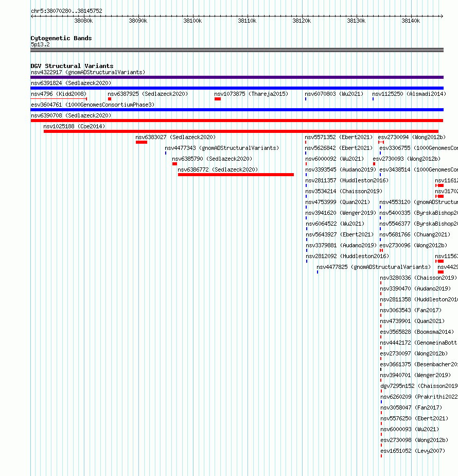Click nsv5546377 ByrskaBishop label

[418, 224]
